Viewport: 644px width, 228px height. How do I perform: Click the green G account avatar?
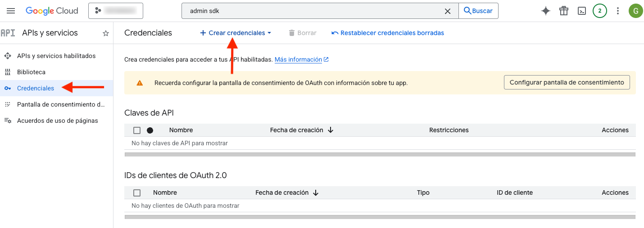click(x=635, y=11)
